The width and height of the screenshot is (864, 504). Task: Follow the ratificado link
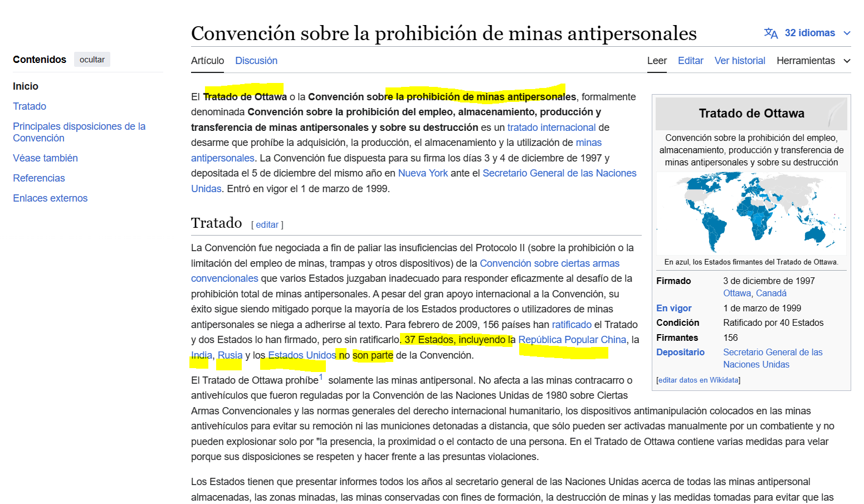pyautogui.click(x=572, y=325)
